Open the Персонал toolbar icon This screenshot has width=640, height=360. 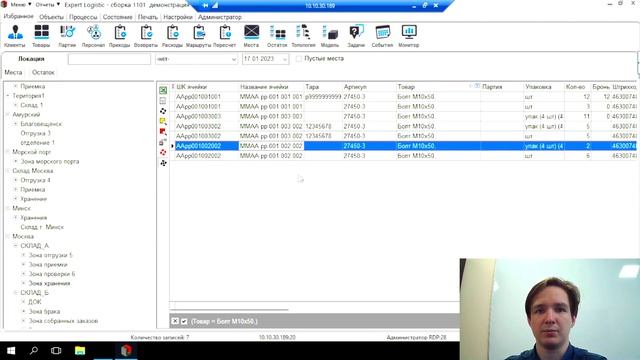click(x=93, y=36)
